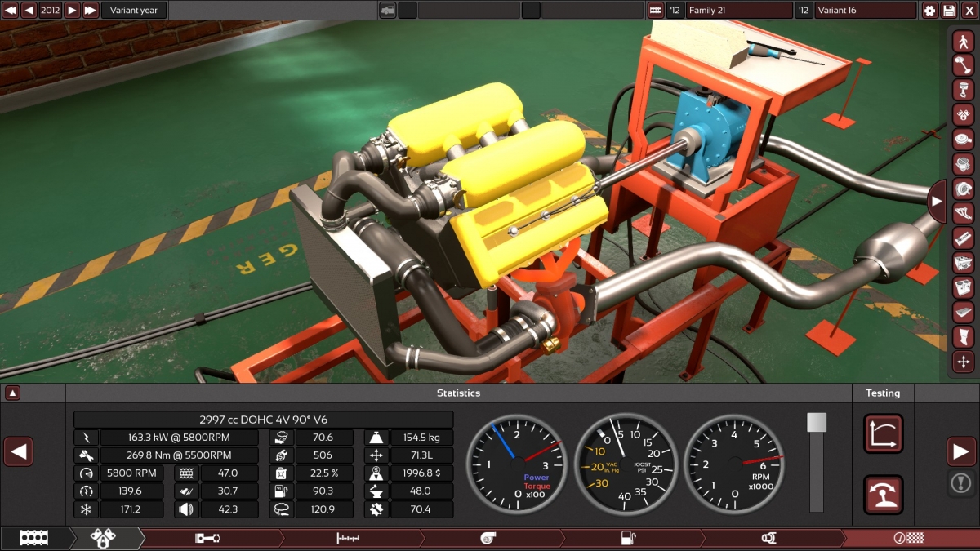Click the save icon in the top-right corner

948,10
